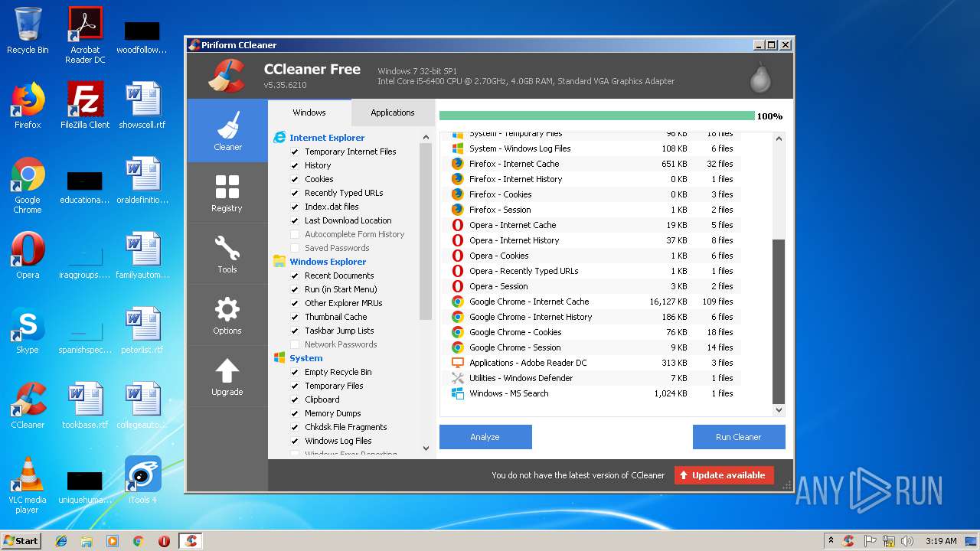Select Opera icon in Internet Cache row
Image resolution: width=980 pixels, height=551 pixels.
click(458, 225)
